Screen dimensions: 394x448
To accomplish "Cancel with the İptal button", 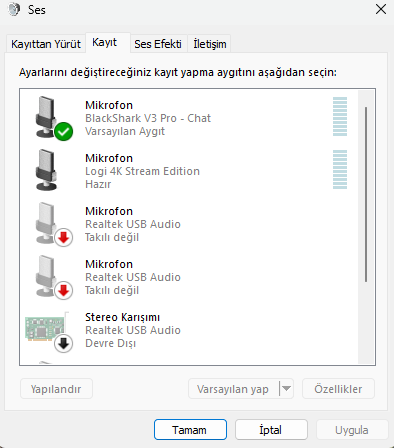I will pos(271,430).
